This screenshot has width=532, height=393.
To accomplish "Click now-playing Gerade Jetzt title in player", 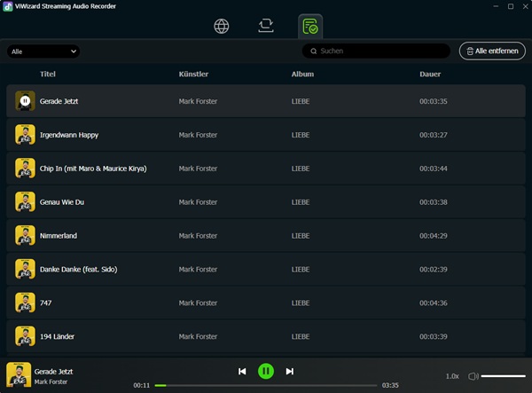I will tap(53, 372).
